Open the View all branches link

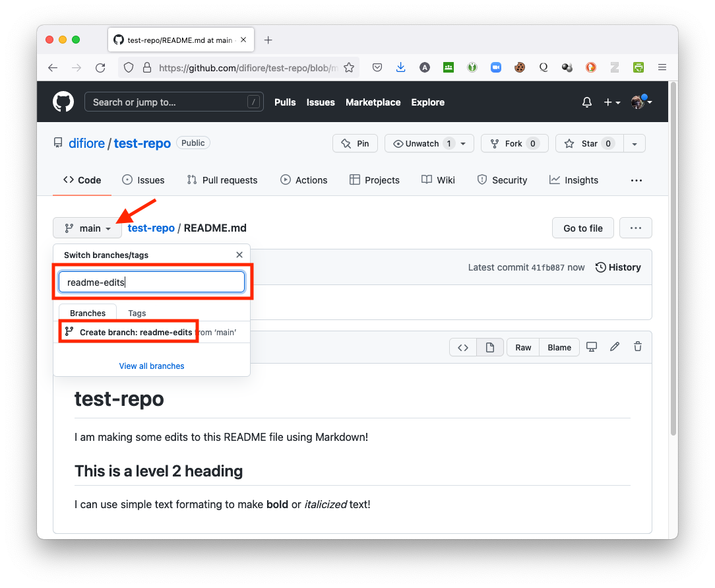point(152,366)
